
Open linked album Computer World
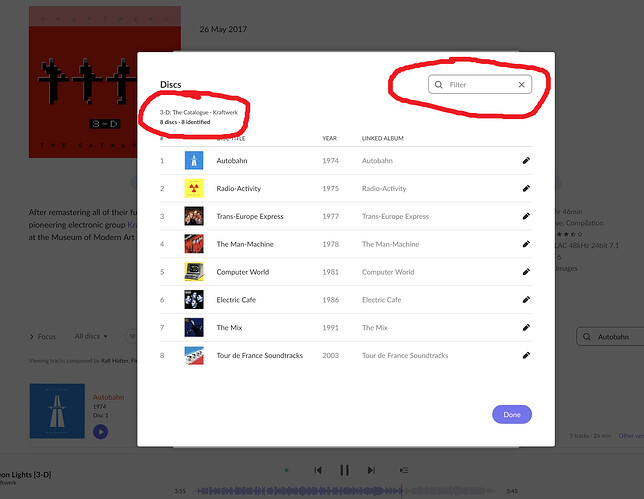[x=388, y=272]
